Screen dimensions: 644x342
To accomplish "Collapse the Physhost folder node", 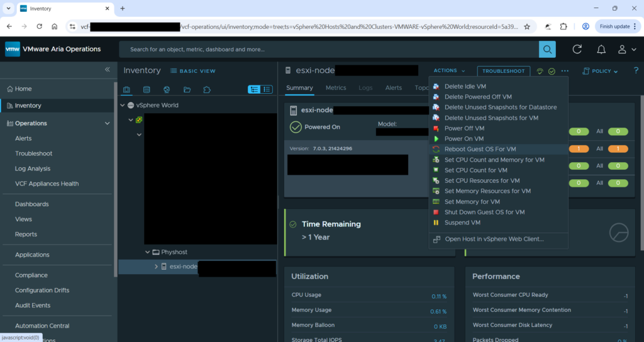I will tap(147, 252).
